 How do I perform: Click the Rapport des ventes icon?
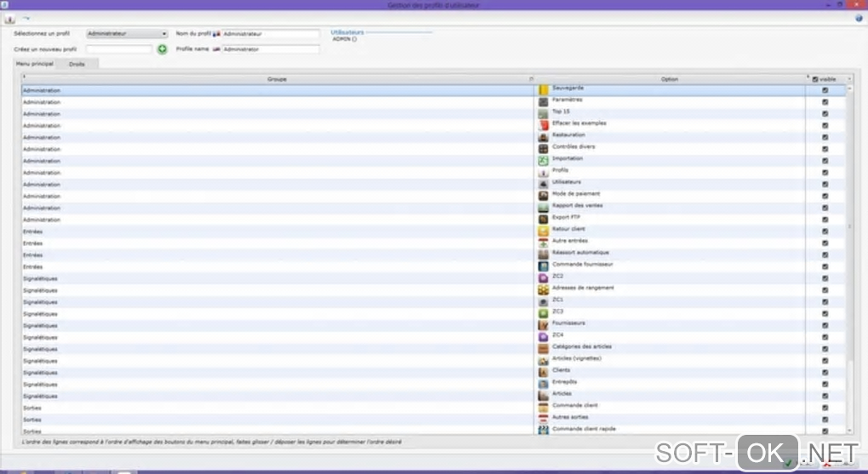pos(543,208)
